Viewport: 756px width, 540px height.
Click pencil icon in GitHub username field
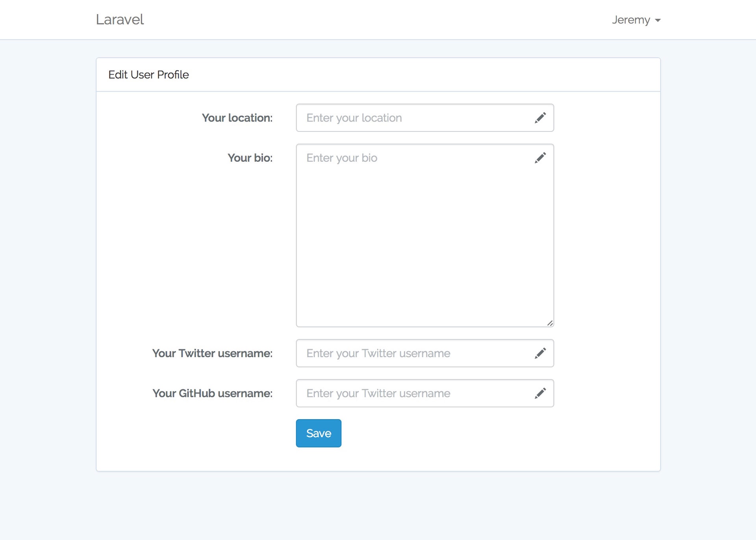(540, 393)
